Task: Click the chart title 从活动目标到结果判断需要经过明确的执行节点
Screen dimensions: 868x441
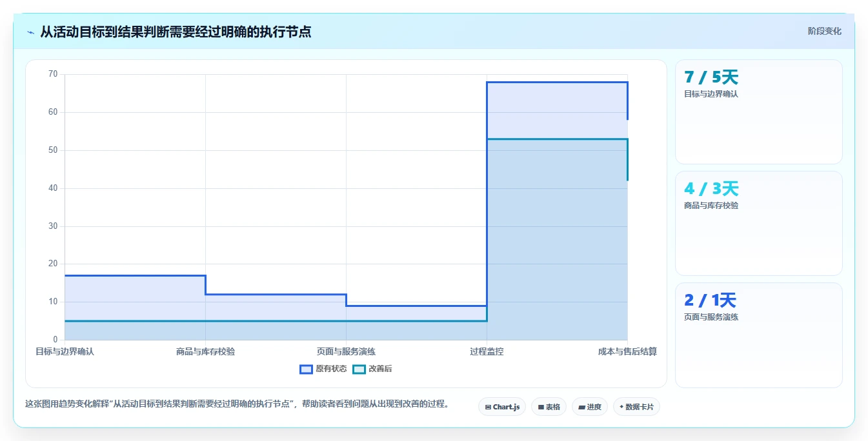Action: pyautogui.click(x=176, y=32)
